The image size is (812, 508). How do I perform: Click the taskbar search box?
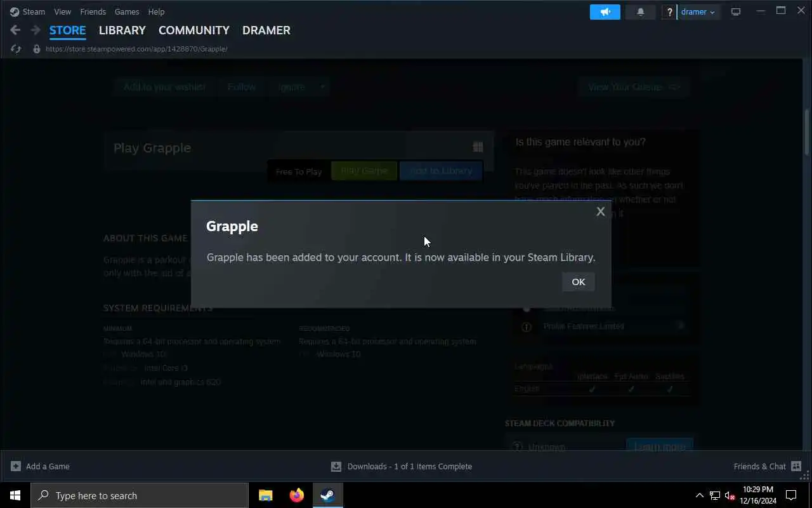(x=140, y=495)
